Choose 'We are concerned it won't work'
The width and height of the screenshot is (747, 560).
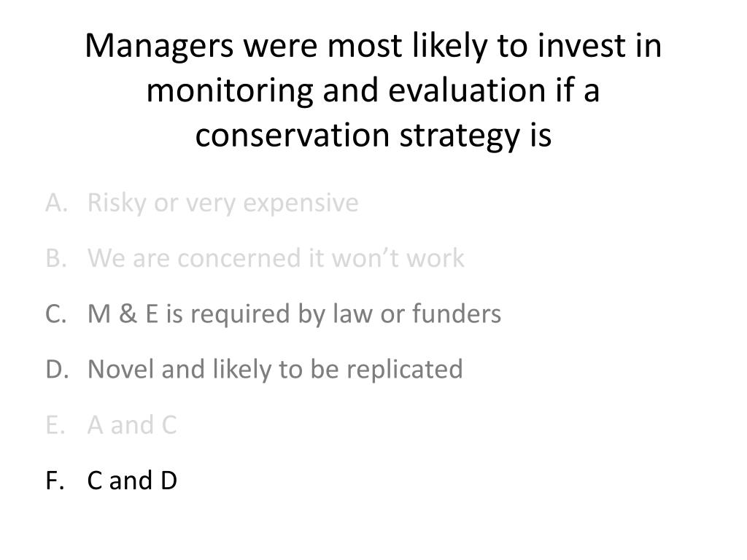click(x=276, y=258)
